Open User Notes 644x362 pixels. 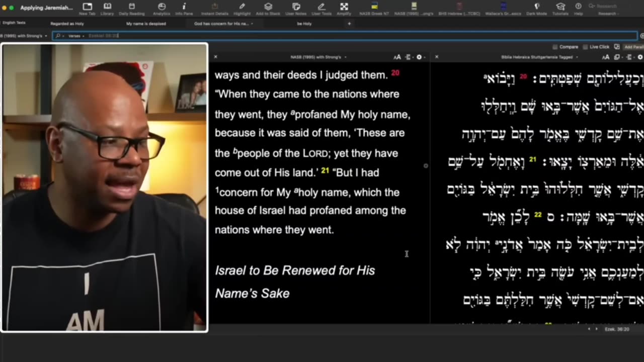pos(296,9)
